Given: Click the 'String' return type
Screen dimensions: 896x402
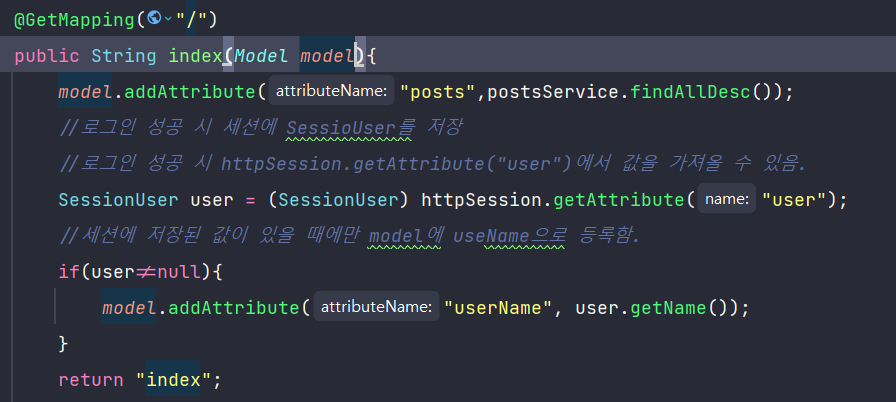Looking at the screenshot, I should (x=123, y=56).
